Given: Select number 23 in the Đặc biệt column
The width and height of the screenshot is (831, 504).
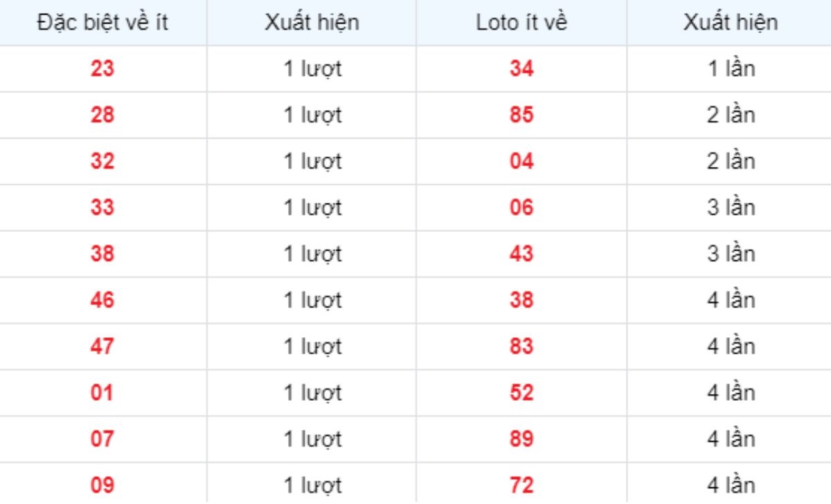Looking at the screenshot, I should click(102, 69).
